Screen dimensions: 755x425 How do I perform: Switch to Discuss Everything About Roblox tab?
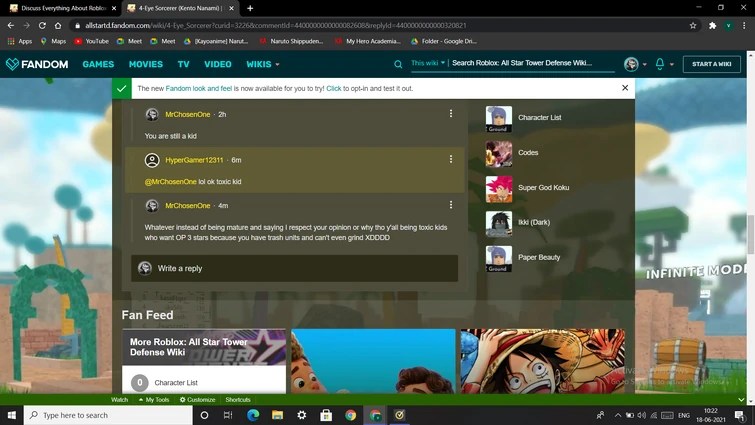[63, 8]
